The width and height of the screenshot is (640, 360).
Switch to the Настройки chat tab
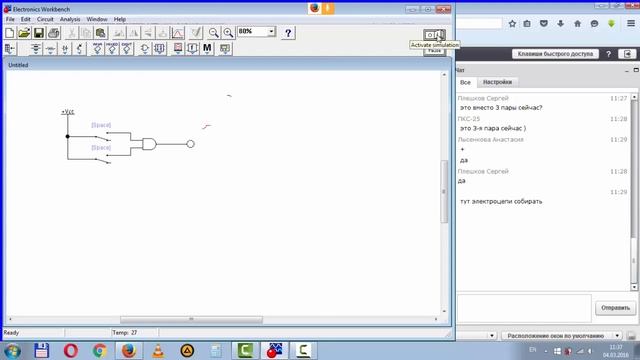tap(497, 82)
